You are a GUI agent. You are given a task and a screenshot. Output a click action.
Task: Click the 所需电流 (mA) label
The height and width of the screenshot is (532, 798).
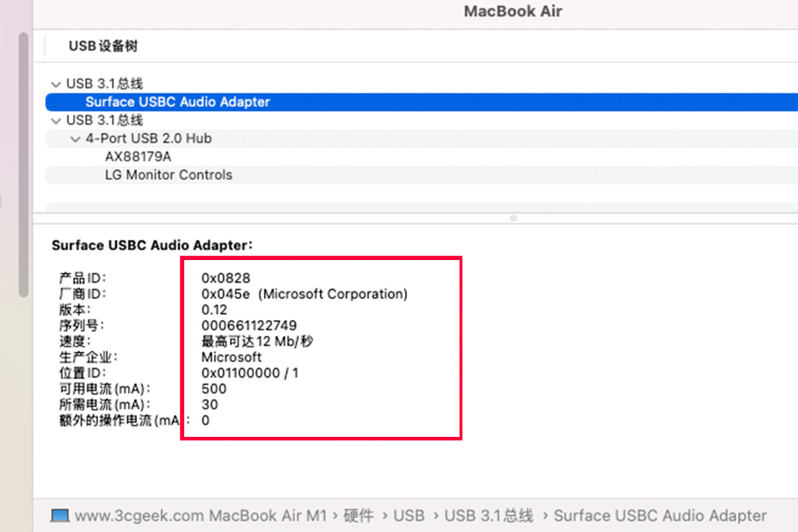coord(105,405)
